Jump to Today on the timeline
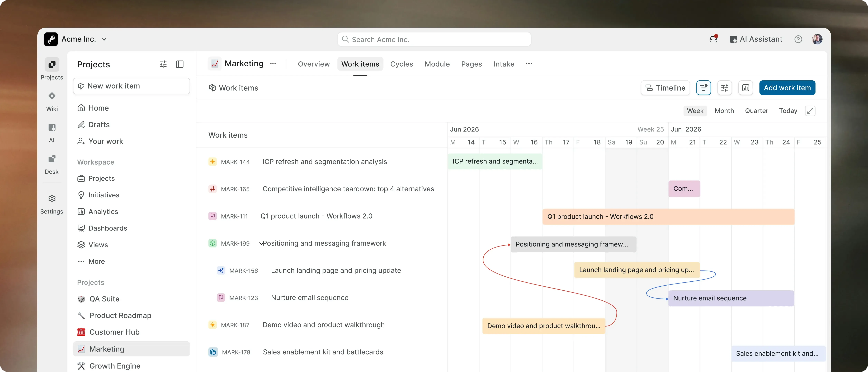The width and height of the screenshot is (868, 372). [x=788, y=111]
